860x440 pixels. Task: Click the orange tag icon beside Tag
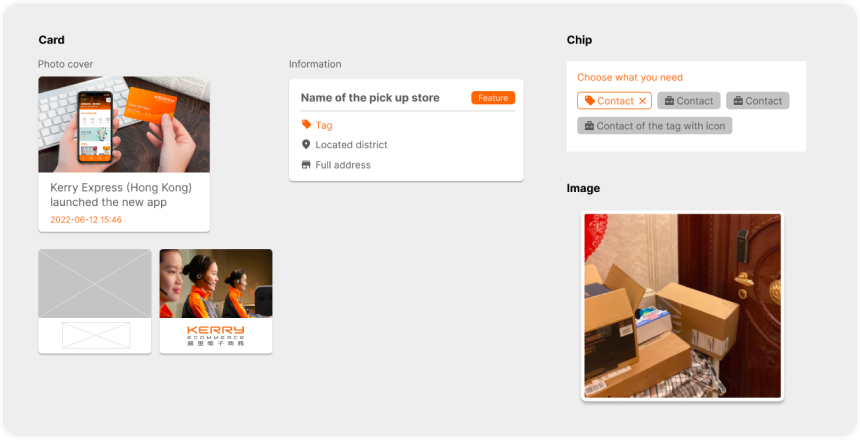pos(307,125)
